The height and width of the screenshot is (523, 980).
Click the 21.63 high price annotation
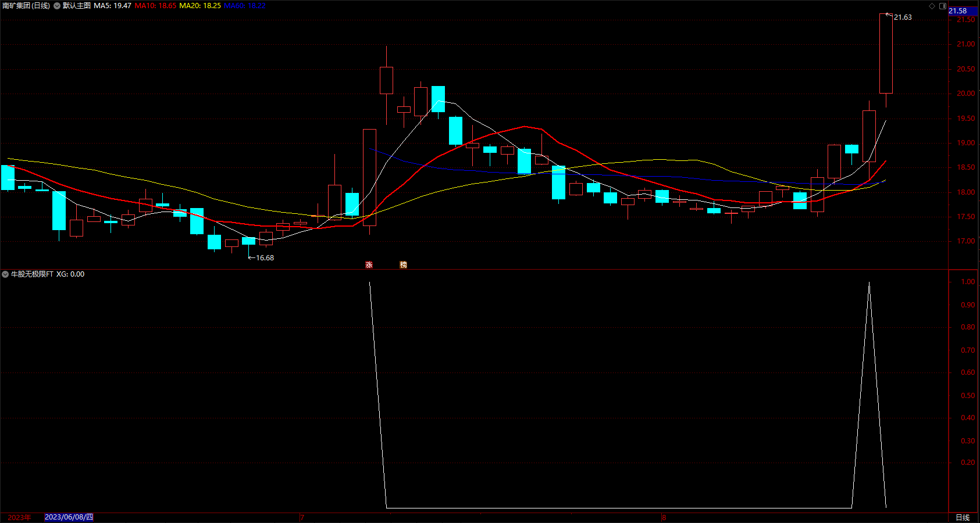click(903, 17)
